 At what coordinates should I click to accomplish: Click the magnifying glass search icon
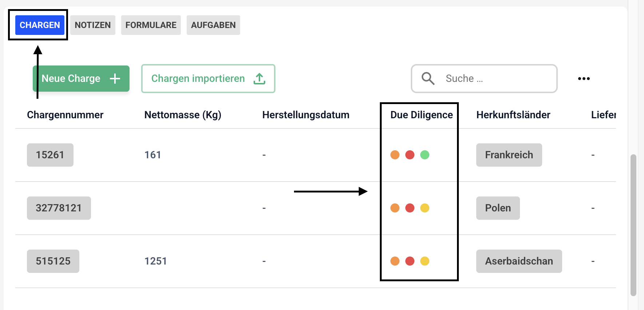[x=428, y=79]
